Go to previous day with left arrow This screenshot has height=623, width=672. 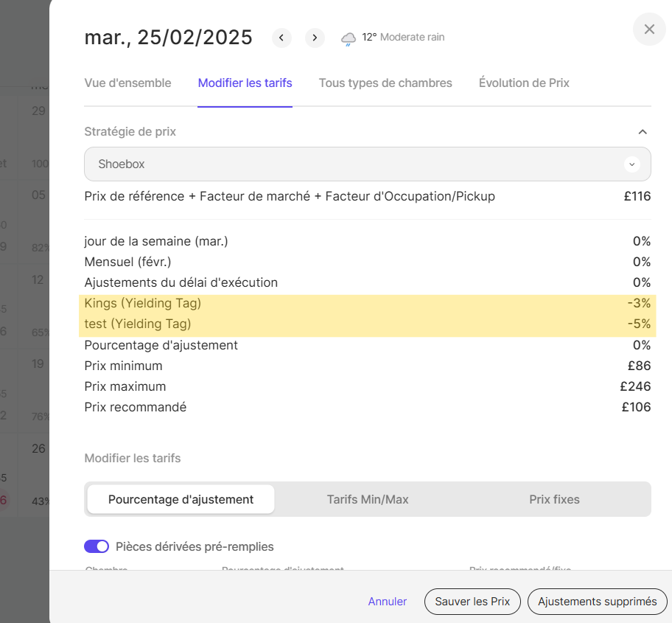coord(281,38)
